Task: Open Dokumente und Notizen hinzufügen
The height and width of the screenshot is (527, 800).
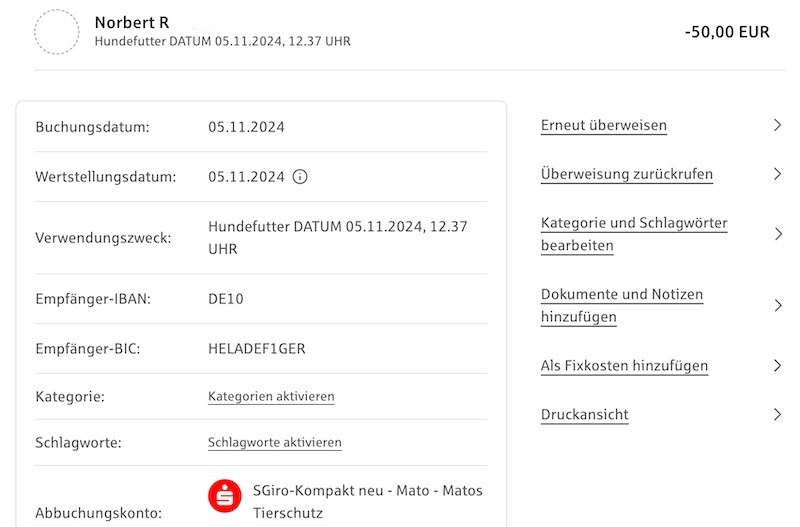Action: [x=622, y=306]
